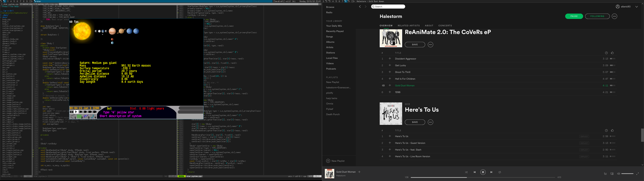
Task: Switch to Related Artists tab
Action: point(409,25)
